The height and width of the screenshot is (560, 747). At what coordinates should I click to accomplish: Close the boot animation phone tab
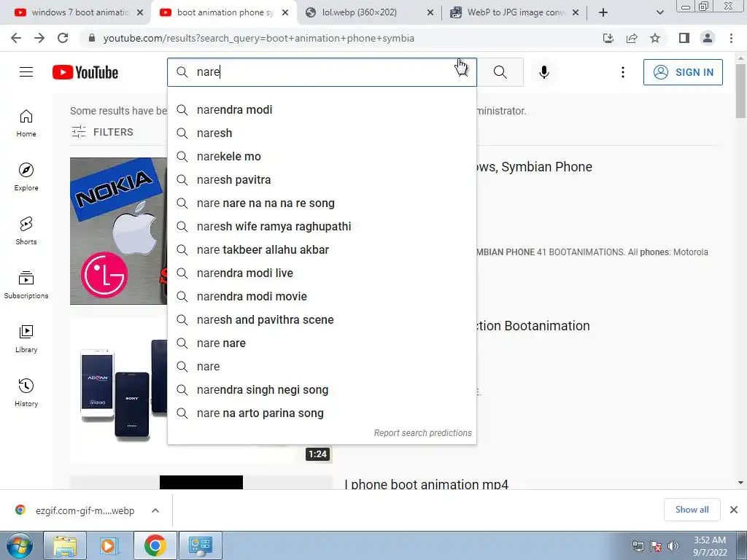point(285,12)
